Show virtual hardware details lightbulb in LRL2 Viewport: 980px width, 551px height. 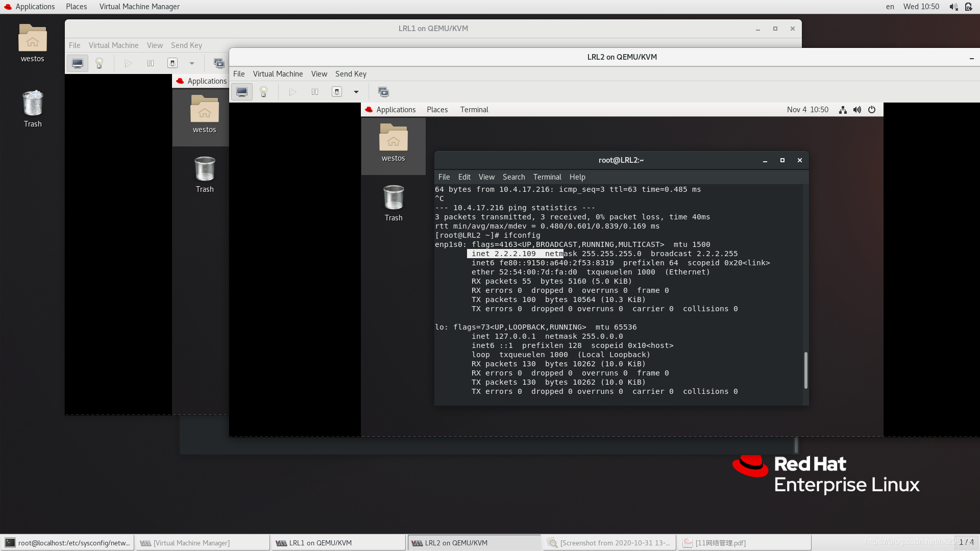click(x=264, y=92)
